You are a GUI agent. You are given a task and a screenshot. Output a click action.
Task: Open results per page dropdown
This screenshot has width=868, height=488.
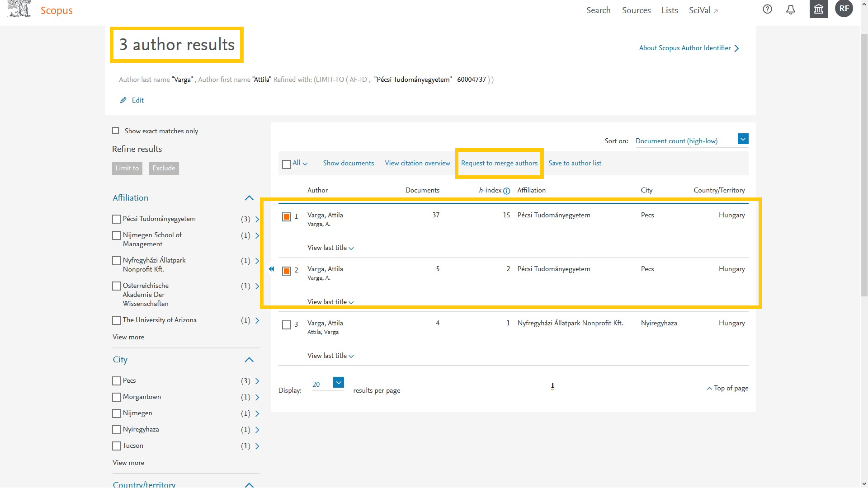(339, 382)
